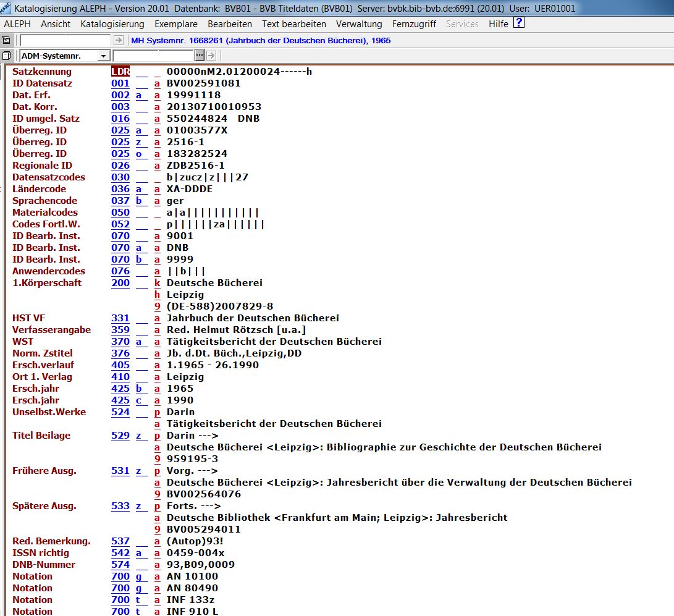This screenshot has height=616, width=674.
Task: Click the item icon left of ADM-Systemnr.
Action: pos(6,56)
